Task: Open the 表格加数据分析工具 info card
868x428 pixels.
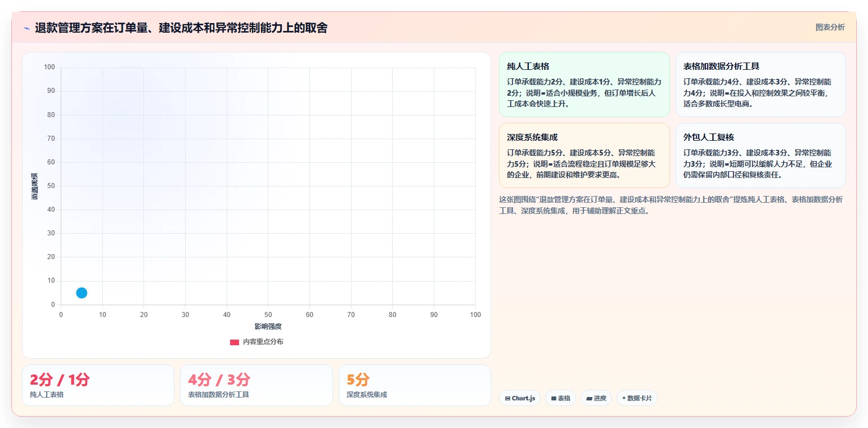Action: [x=761, y=84]
